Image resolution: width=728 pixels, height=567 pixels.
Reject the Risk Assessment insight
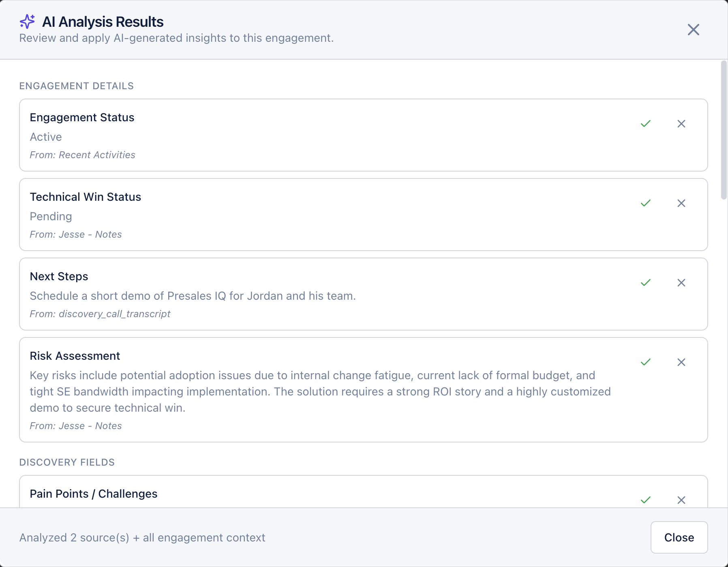tap(681, 362)
